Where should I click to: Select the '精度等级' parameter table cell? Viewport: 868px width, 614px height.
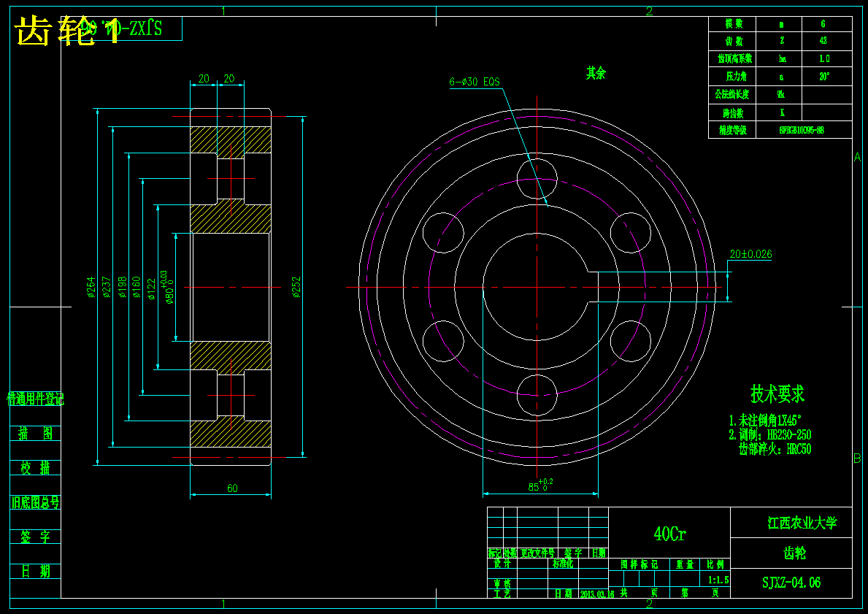coord(733,130)
